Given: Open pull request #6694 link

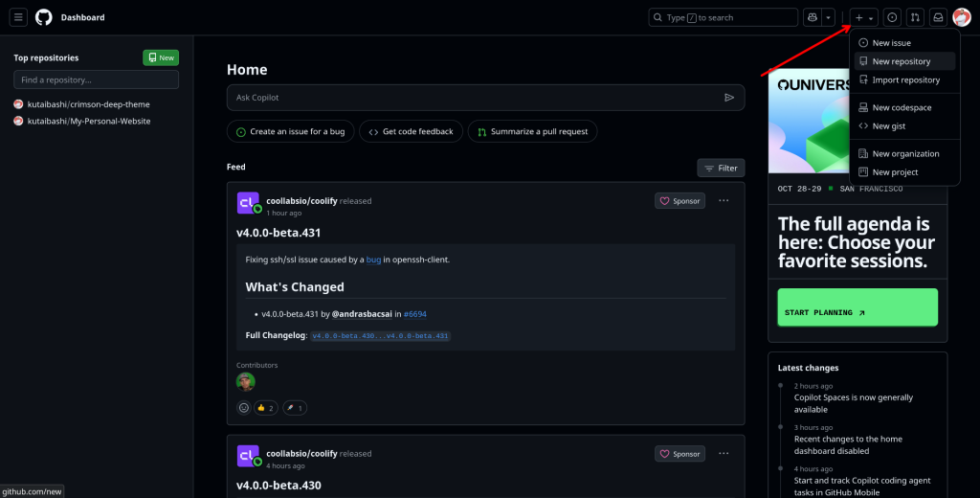Looking at the screenshot, I should pos(415,314).
